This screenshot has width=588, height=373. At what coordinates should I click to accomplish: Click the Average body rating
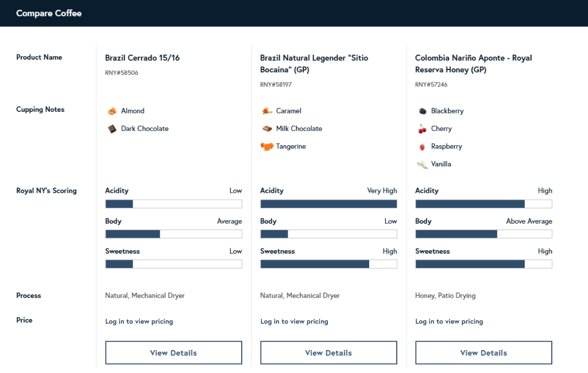[230, 222]
